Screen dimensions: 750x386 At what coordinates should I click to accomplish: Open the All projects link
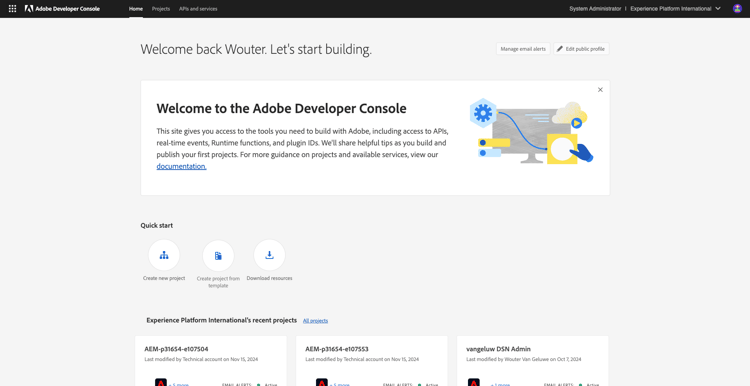point(315,320)
